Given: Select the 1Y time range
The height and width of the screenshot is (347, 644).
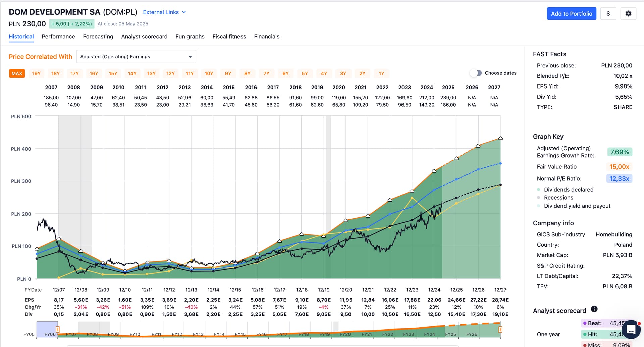Looking at the screenshot, I should (381, 73).
